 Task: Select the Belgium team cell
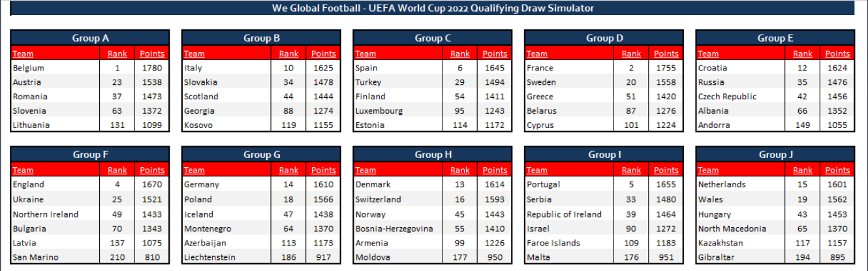click(x=29, y=68)
